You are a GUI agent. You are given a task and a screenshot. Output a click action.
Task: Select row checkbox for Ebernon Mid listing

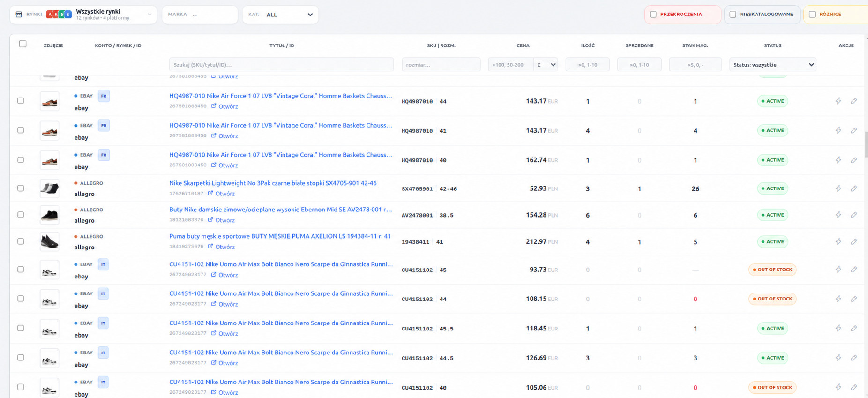point(21,215)
